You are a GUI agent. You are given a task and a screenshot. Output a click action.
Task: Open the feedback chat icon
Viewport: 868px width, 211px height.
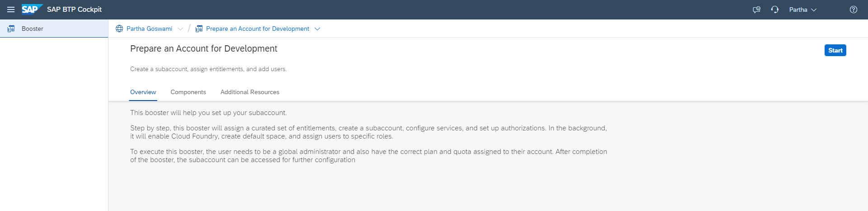point(756,10)
